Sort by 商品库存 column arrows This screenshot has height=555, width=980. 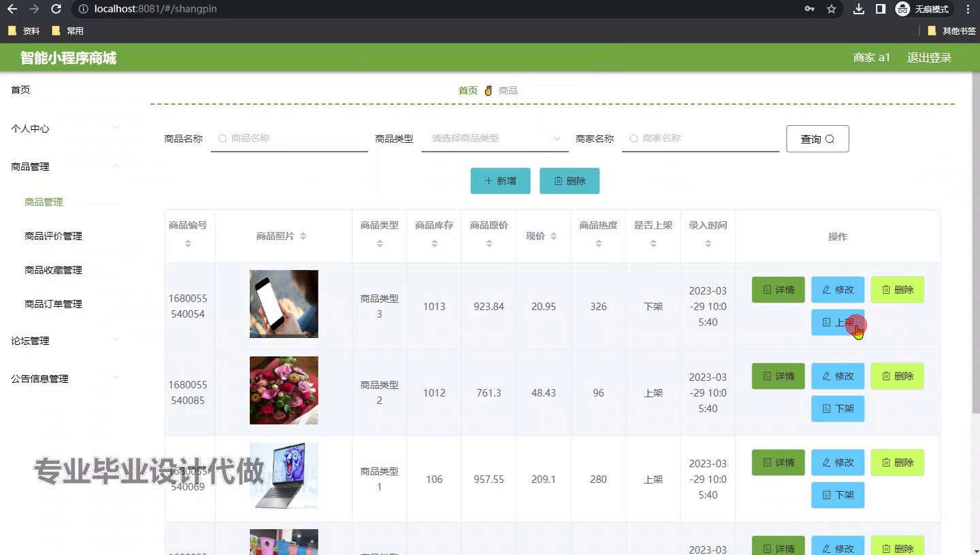434,243
